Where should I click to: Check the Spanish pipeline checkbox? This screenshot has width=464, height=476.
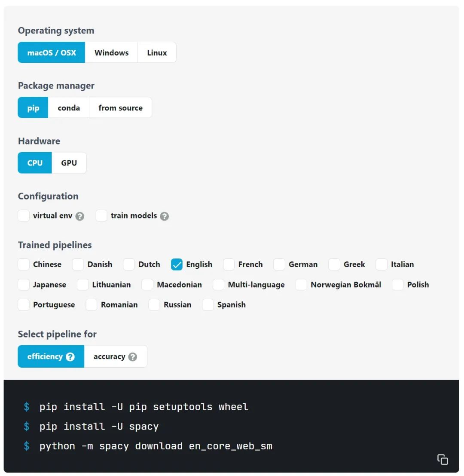(x=208, y=305)
